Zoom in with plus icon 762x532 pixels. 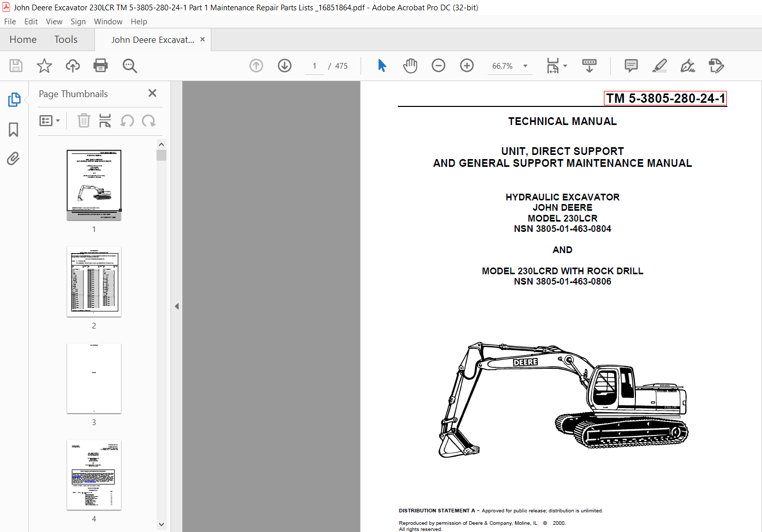(467, 66)
